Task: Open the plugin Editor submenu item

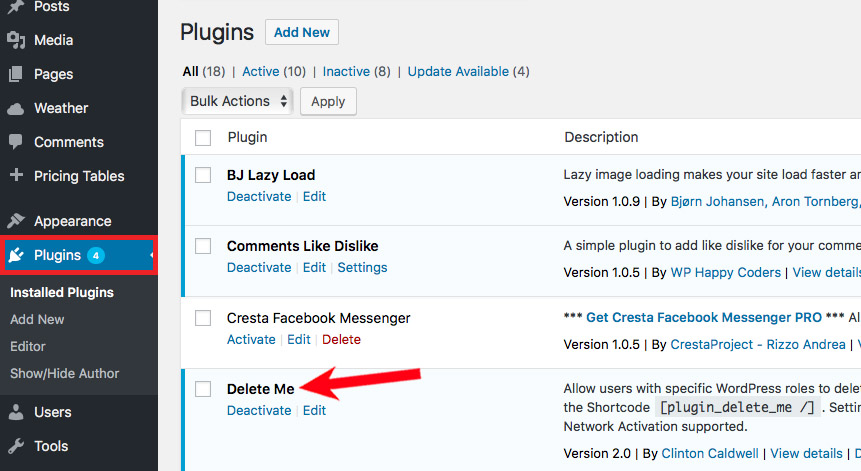Action: pos(27,346)
